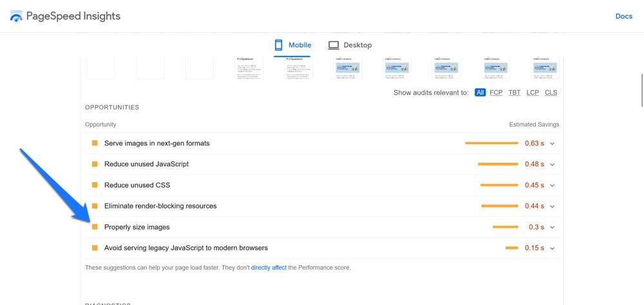Click the 'Estimated Savings' column header

pyautogui.click(x=534, y=124)
